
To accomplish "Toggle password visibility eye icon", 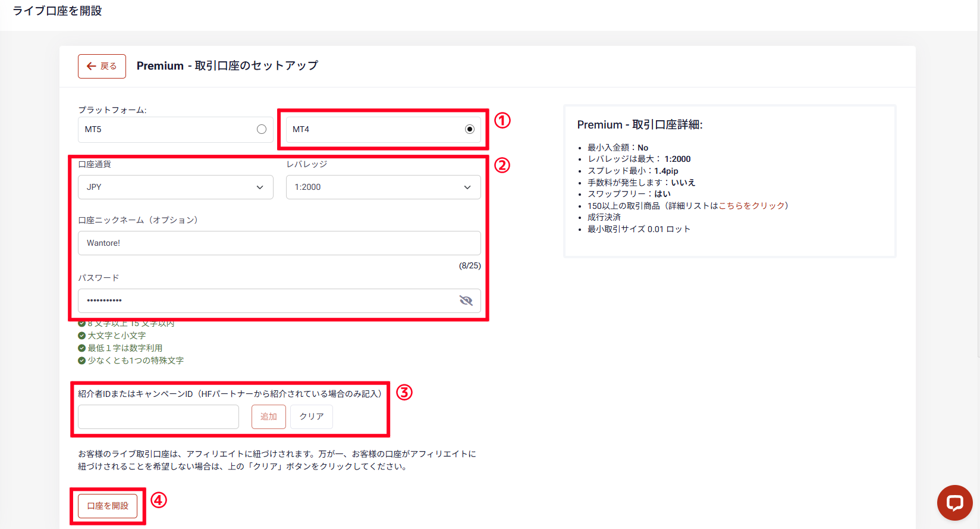I will tap(466, 301).
